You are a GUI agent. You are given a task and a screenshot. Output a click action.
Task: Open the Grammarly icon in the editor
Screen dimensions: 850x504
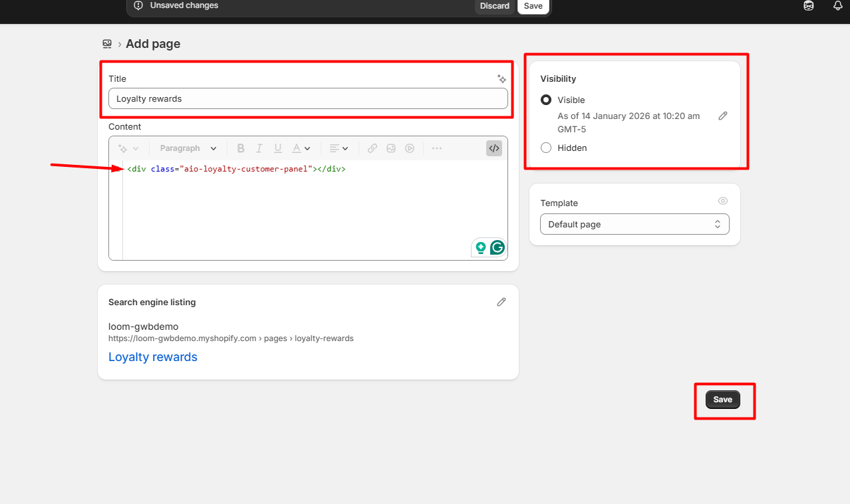pyautogui.click(x=497, y=248)
